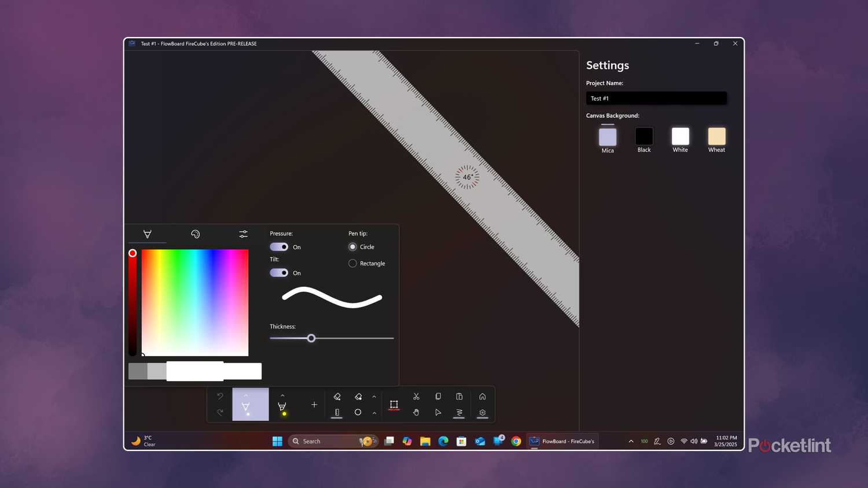Click the Paste icon in the toolbar
This screenshot has height=488, width=868.
pos(459,397)
